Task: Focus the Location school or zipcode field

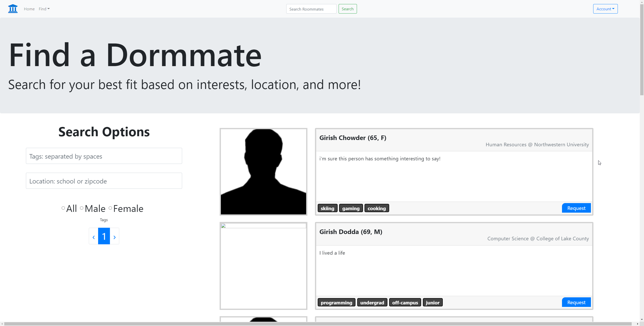Action: click(x=104, y=181)
